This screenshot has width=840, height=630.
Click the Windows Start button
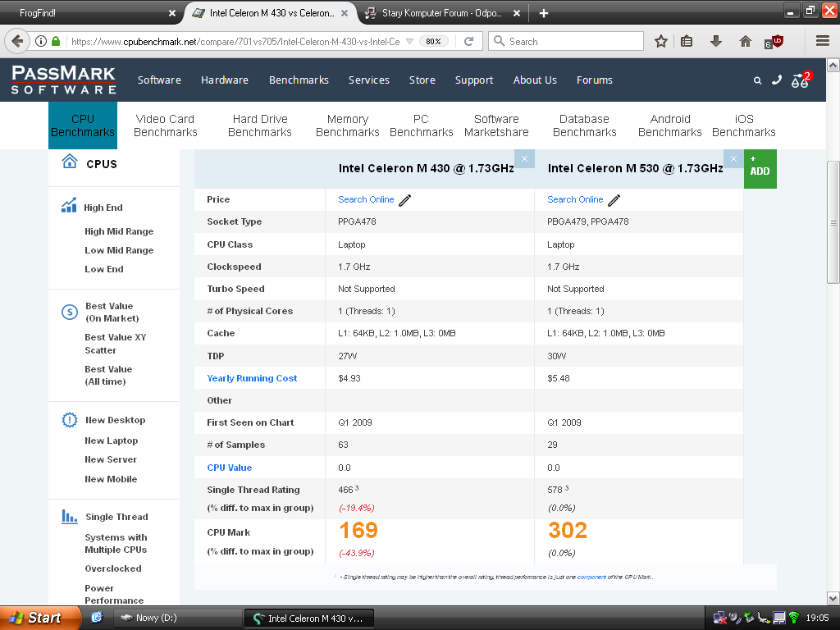[x=36, y=618]
